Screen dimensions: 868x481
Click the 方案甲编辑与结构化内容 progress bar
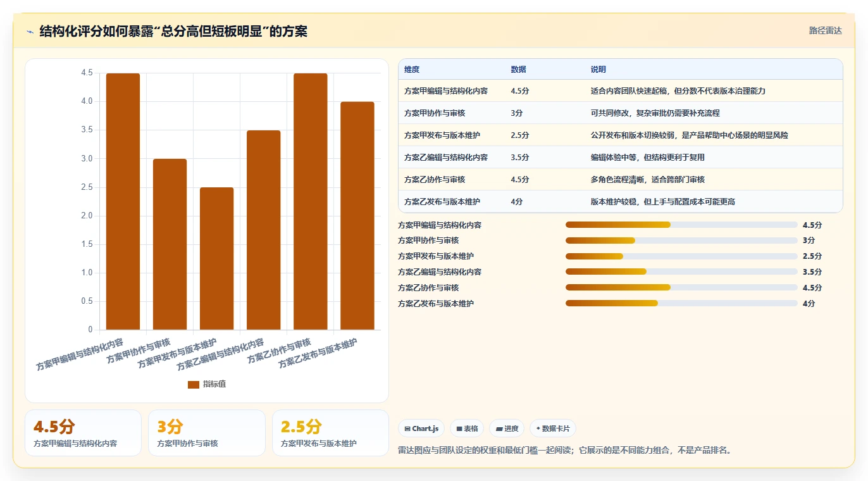click(681, 225)
